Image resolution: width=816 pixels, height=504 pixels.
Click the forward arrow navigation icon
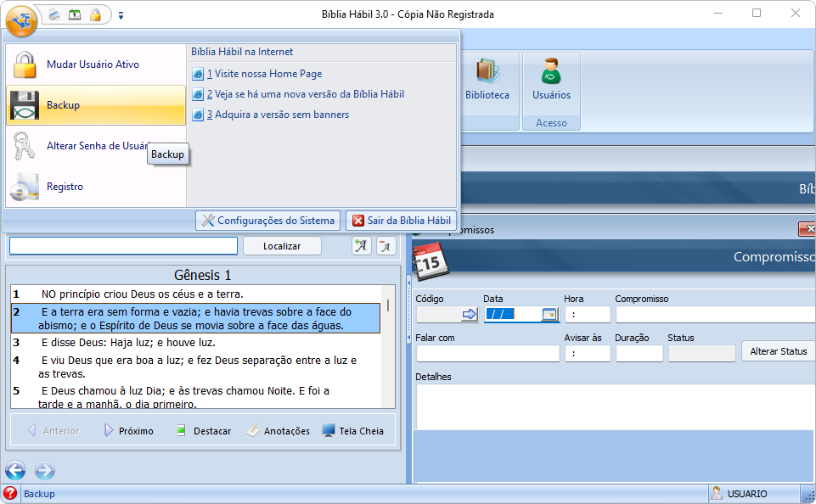(x=45, y=470)
